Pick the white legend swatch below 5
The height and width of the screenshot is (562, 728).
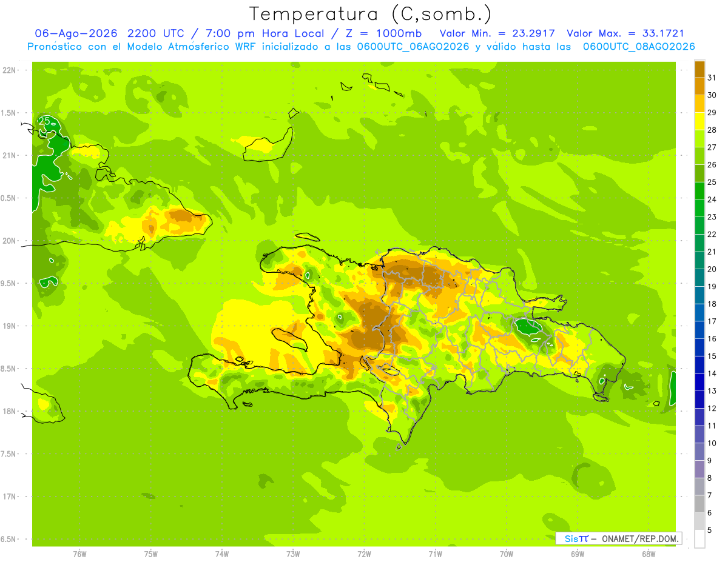(x=699, y=539)
